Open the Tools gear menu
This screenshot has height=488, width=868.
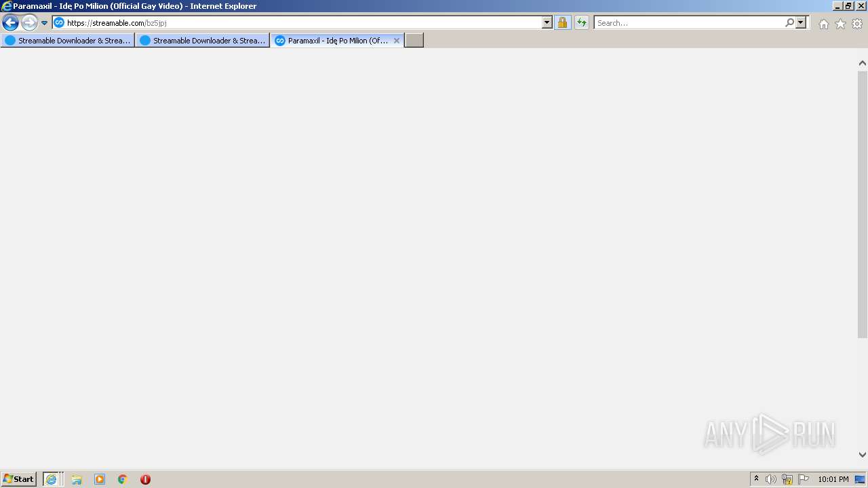pyautogui.click(x=857, y=24)
